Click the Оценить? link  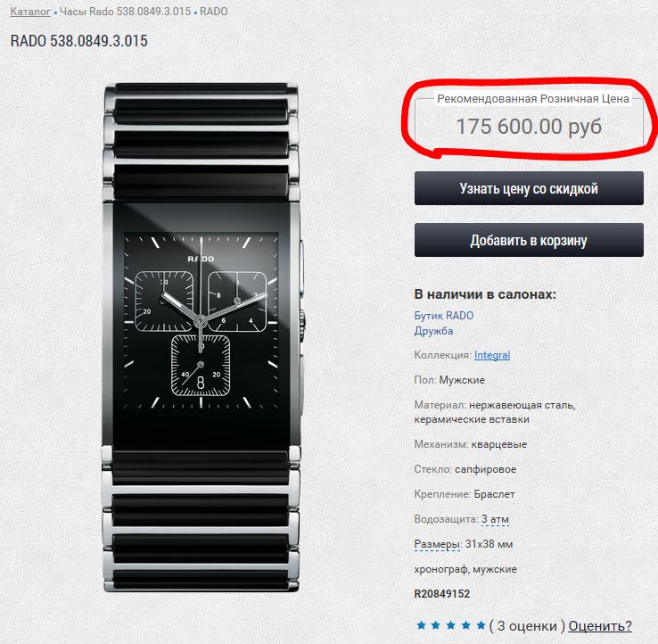(600, 625)
